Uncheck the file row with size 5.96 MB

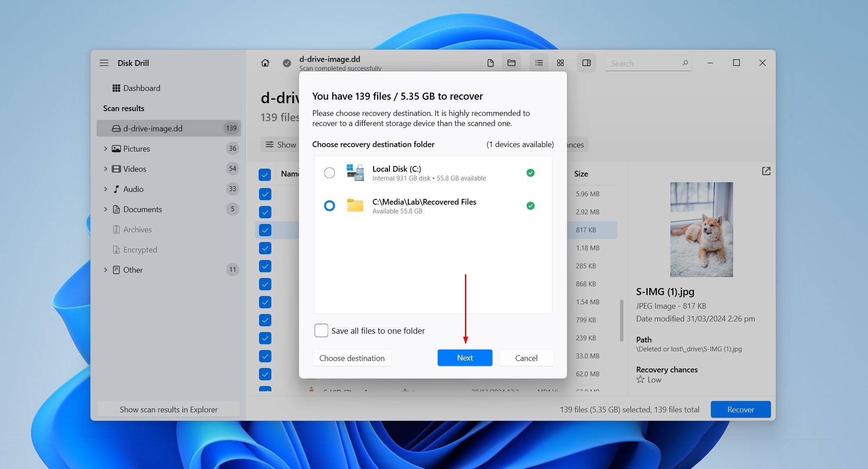tap(265, 194)
